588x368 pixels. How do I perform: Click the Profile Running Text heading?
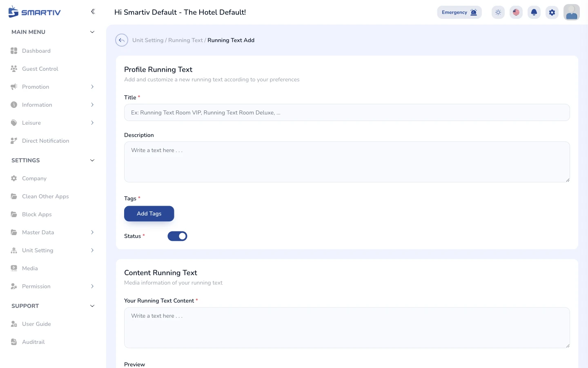tap(158, 70)
